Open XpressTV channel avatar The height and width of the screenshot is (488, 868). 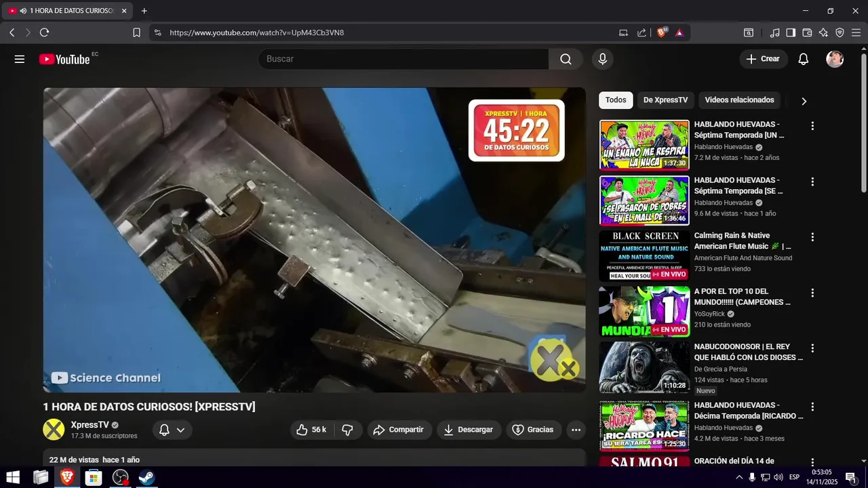pyautogui.click(x=54, y=430)
